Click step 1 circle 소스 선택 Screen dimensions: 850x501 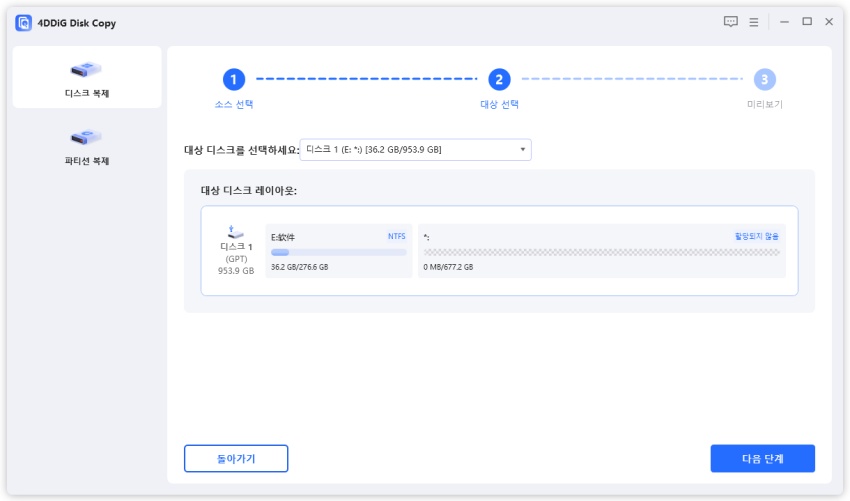tap(234, 80)
